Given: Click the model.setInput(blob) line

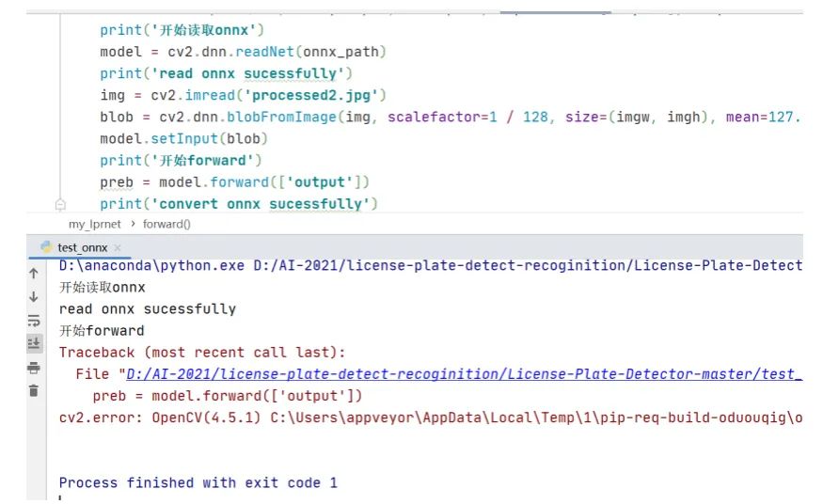Looking at the screenshot, I should (x=183, y=139).
